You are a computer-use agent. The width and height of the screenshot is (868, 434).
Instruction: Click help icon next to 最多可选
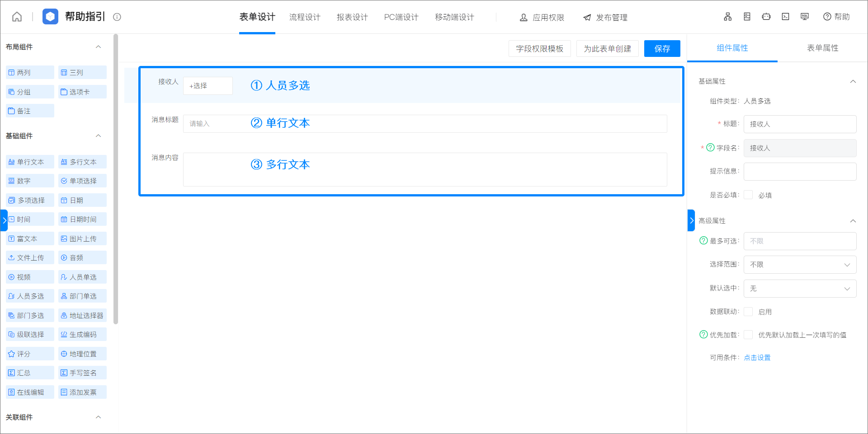703,240
